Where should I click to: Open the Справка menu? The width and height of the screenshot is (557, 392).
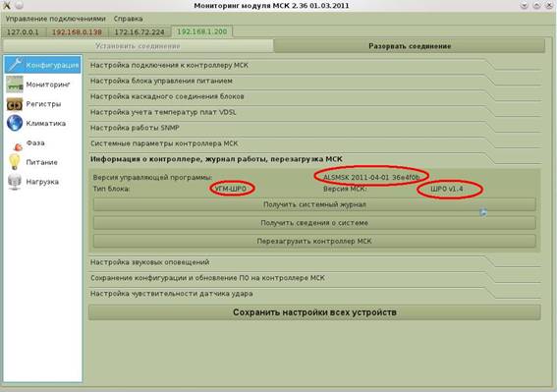coord(129,19)
